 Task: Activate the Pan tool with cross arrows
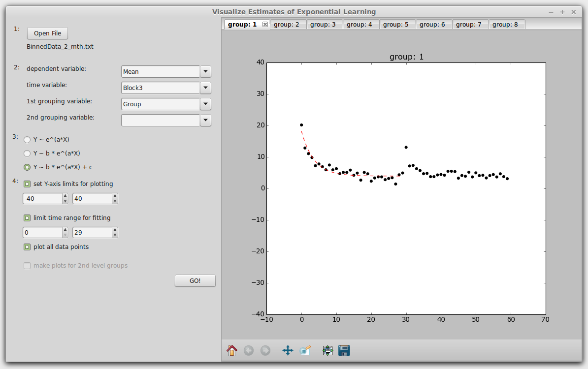coord(288,350)
